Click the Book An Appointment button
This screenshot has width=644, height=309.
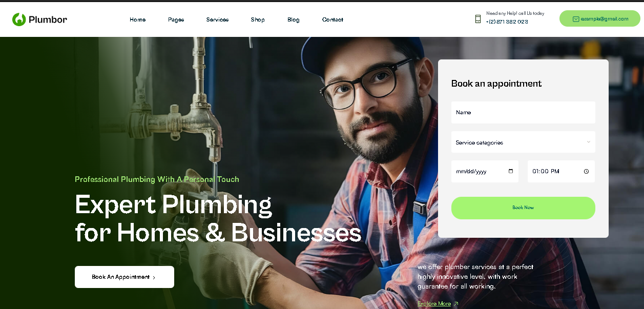[124, 277]
